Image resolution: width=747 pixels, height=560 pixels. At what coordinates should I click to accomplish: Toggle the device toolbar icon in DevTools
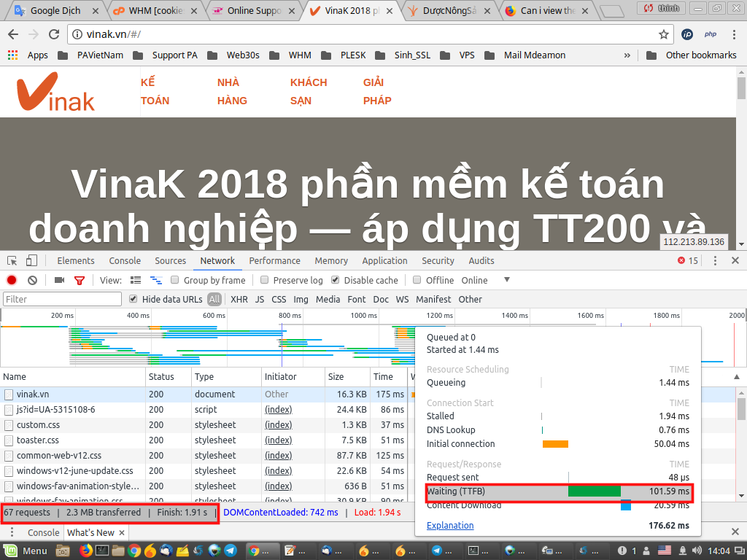(x=31, y=260)
